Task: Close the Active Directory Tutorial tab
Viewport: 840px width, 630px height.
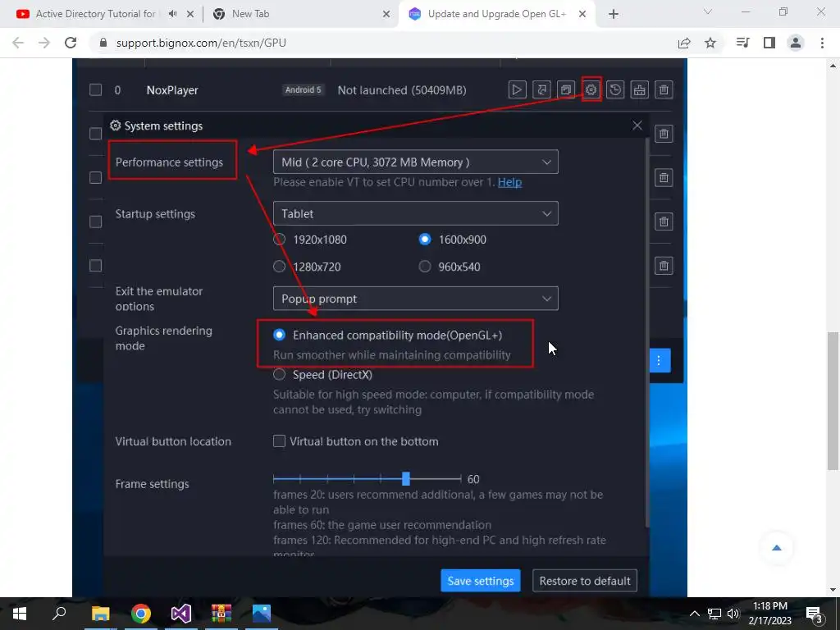Action: 190,15
